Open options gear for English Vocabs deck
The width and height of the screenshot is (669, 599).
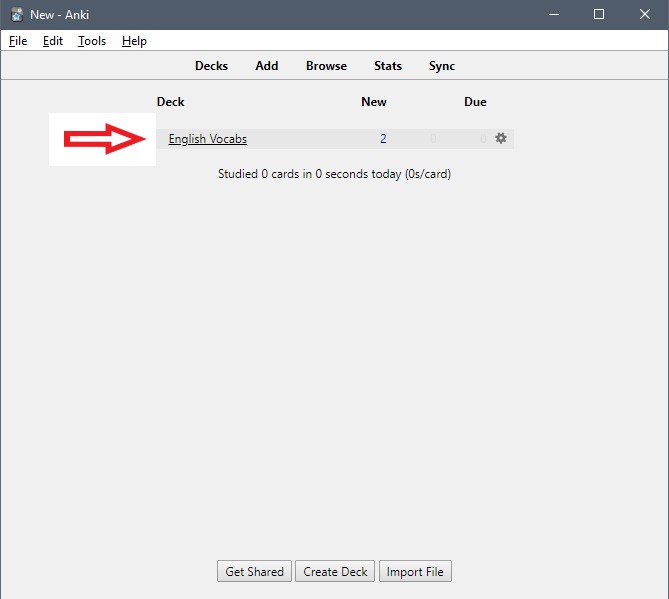[x=500, y=138]
